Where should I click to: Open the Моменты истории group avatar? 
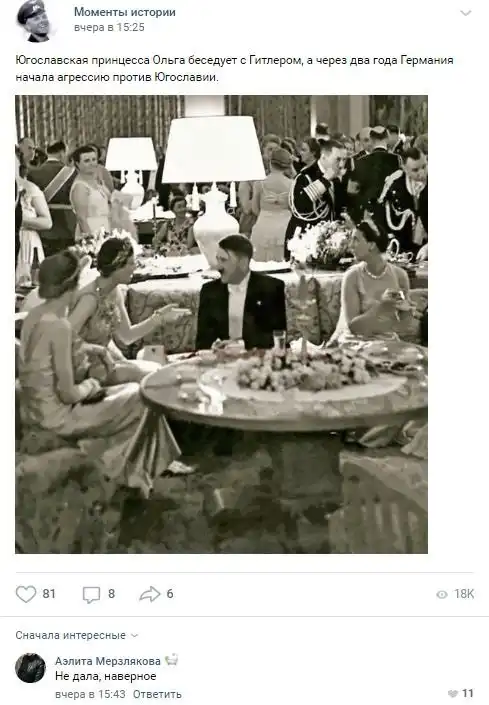click(x=36, y=21)
